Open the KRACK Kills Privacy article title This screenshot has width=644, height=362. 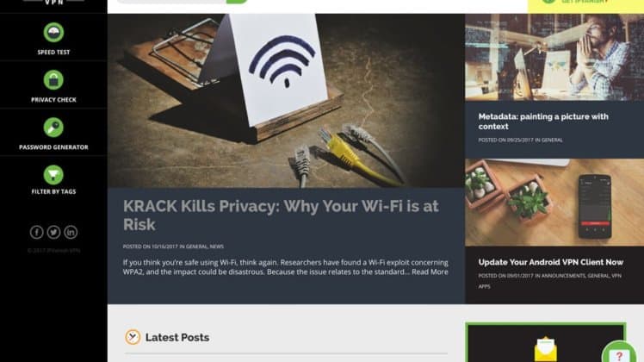point(281,215)
